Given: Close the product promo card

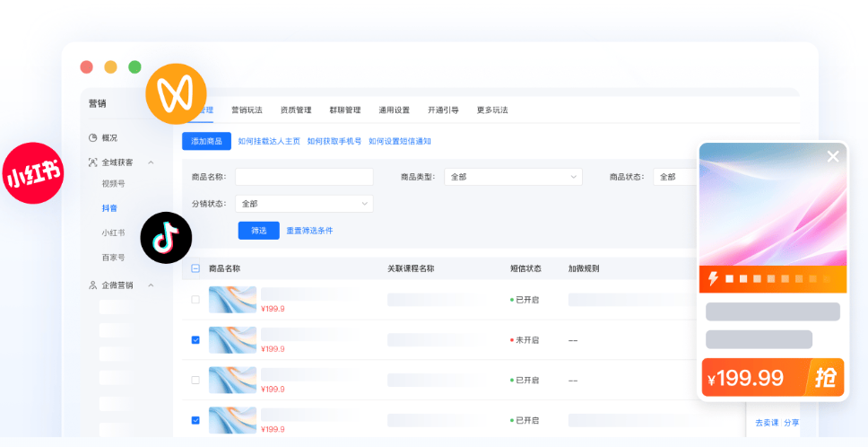Looking at the screenshot, I should [833, 157].
